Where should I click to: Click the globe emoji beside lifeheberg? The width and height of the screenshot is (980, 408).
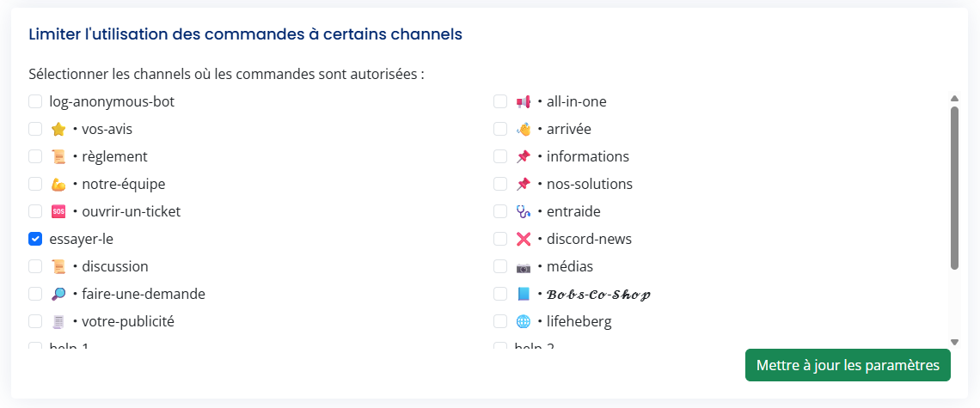(524, 321)
